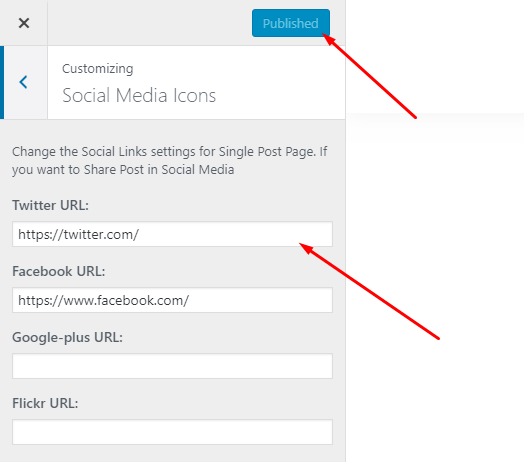Focus the Facebook URL input field

172,300
